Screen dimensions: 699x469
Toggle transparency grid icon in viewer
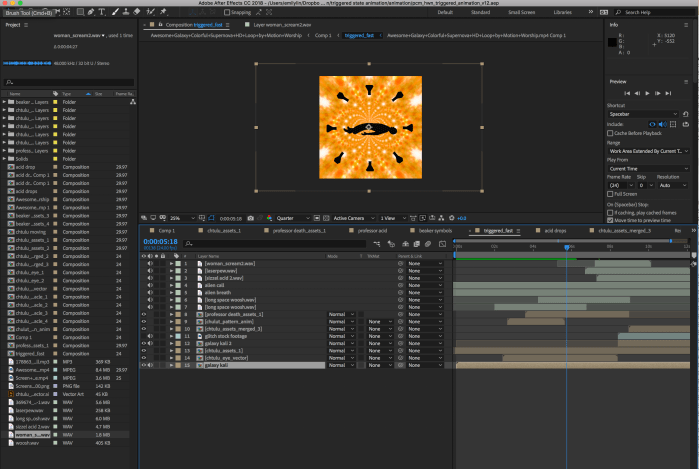click(x=326, y=218)
